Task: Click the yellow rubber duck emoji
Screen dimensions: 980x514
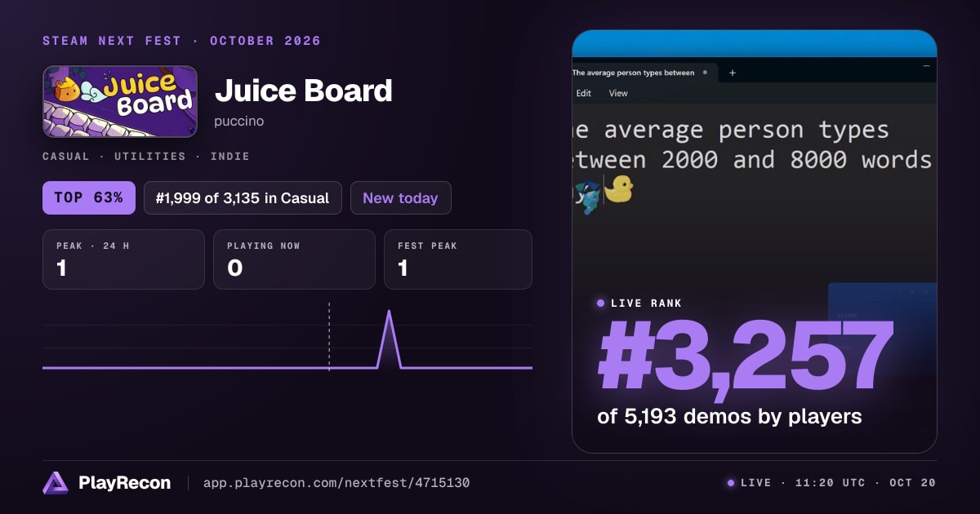Action: coord(618,189)
